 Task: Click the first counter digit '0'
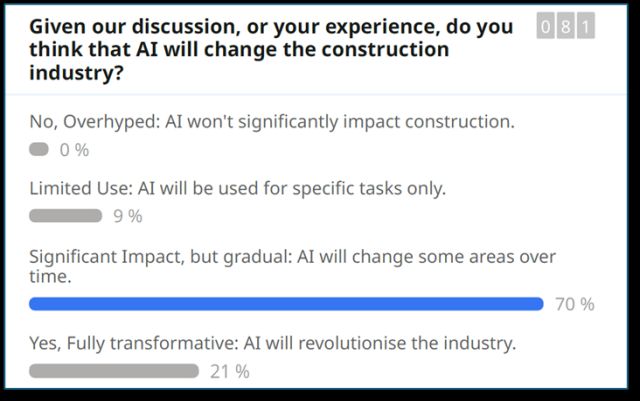coord(546,27)
